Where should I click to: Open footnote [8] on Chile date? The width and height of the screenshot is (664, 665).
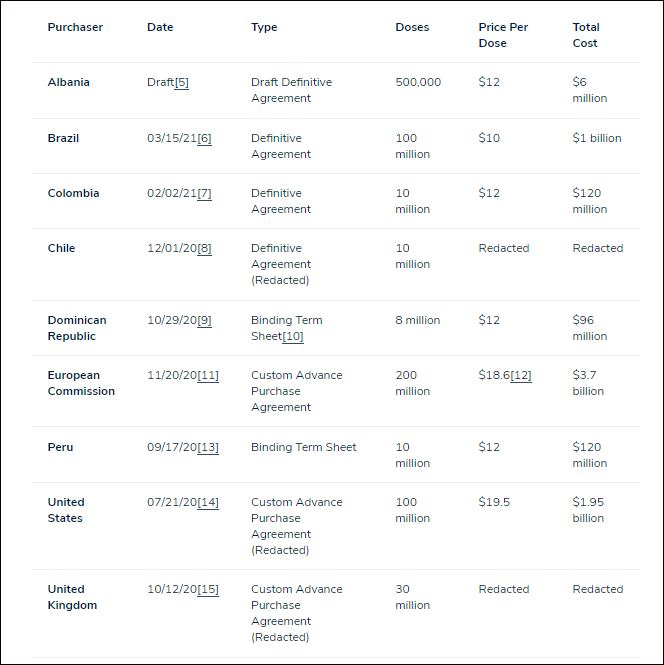[x=204, y=249]
